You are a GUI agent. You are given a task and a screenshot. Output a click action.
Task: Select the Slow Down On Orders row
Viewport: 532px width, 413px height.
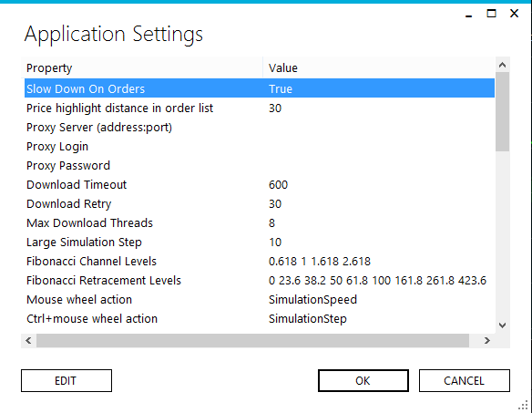pyautogui.click(x=260, y=88)
